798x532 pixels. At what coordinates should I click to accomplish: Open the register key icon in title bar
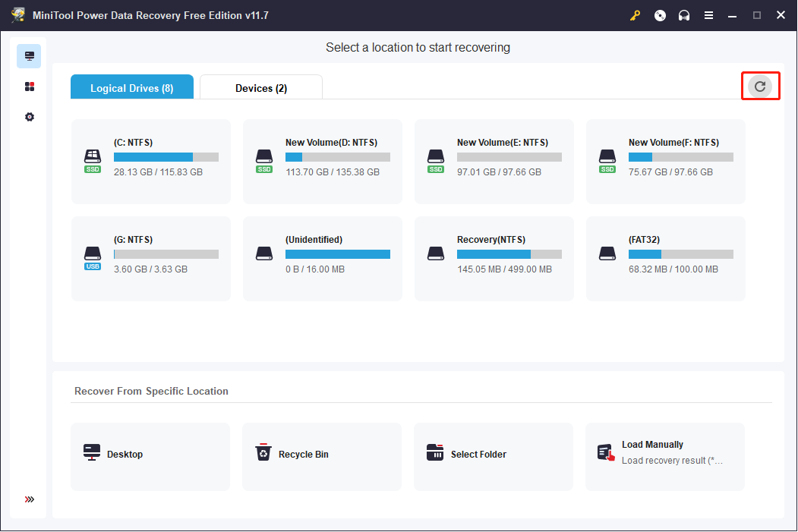pyautogui.click(x=635, y=15)
